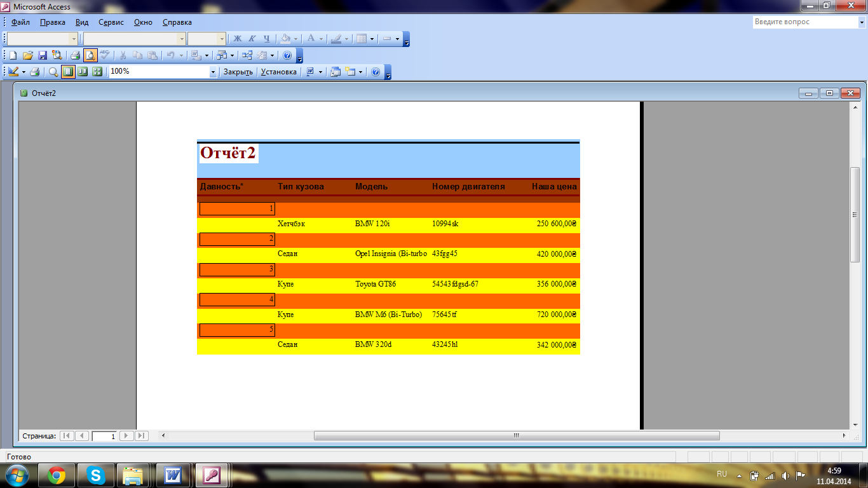Click the Font color A icon
The width and height of the screenshot is (868, 488).
pyautogui.click(x=311, y=39)
